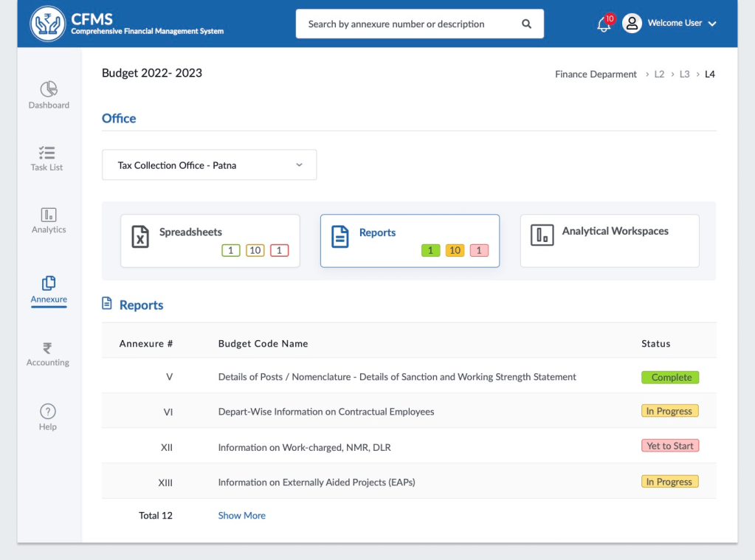The image size is (755, 560).
Task: Open the Task List sidebar icon
Action: (x=47, y=153)
